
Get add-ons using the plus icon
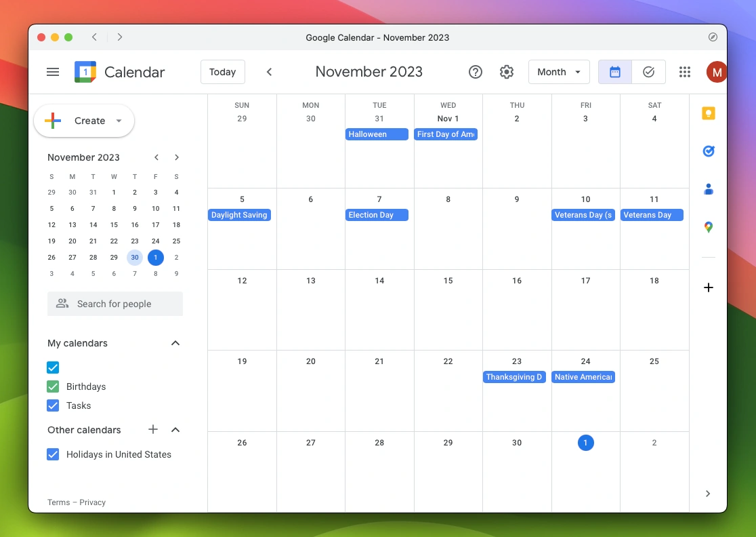pyautogui.click(x=709, y=287)
